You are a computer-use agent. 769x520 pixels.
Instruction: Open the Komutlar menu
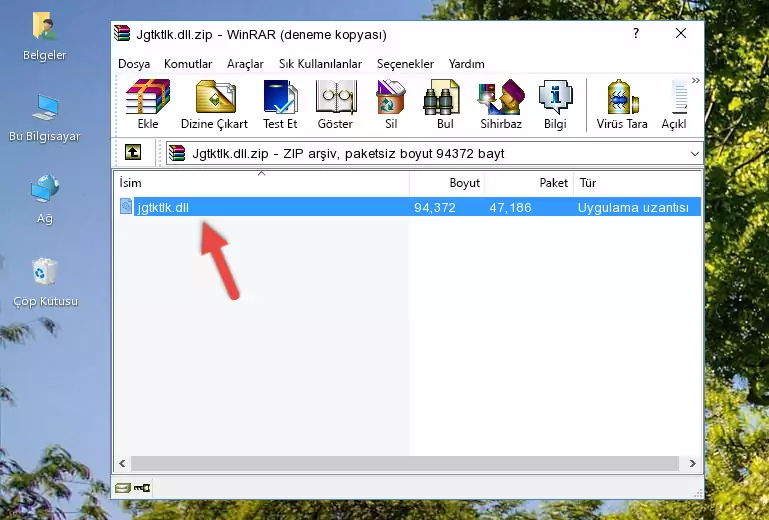(x=188, y=64)
